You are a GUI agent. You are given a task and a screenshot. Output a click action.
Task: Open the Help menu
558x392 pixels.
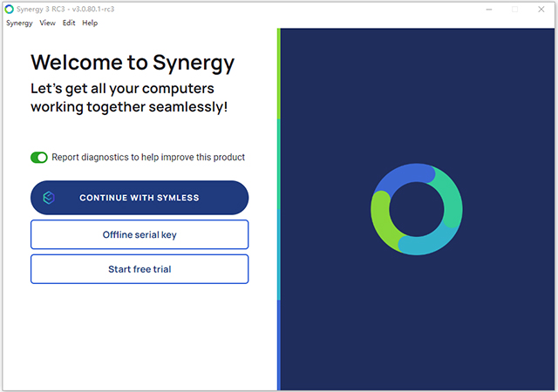point(90,24)
